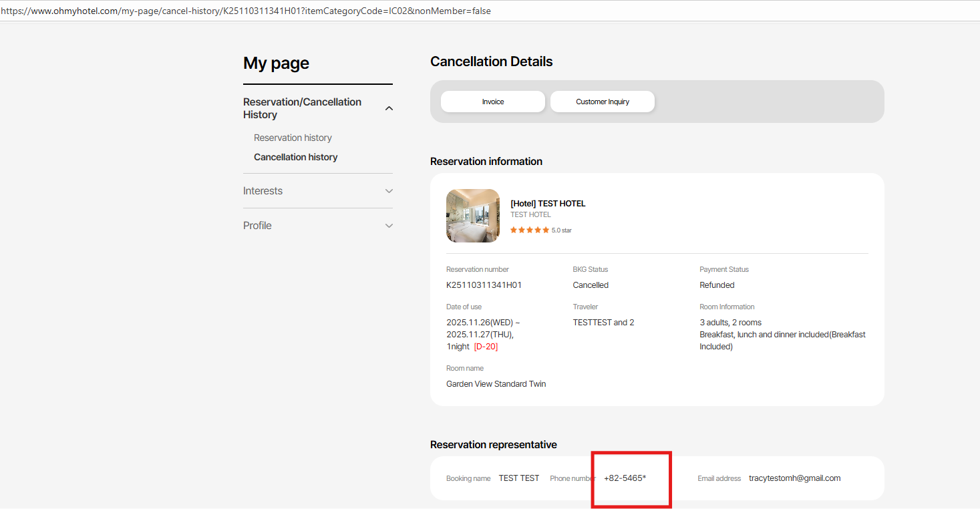Click the Cancelled booking status value

(591, 285)
